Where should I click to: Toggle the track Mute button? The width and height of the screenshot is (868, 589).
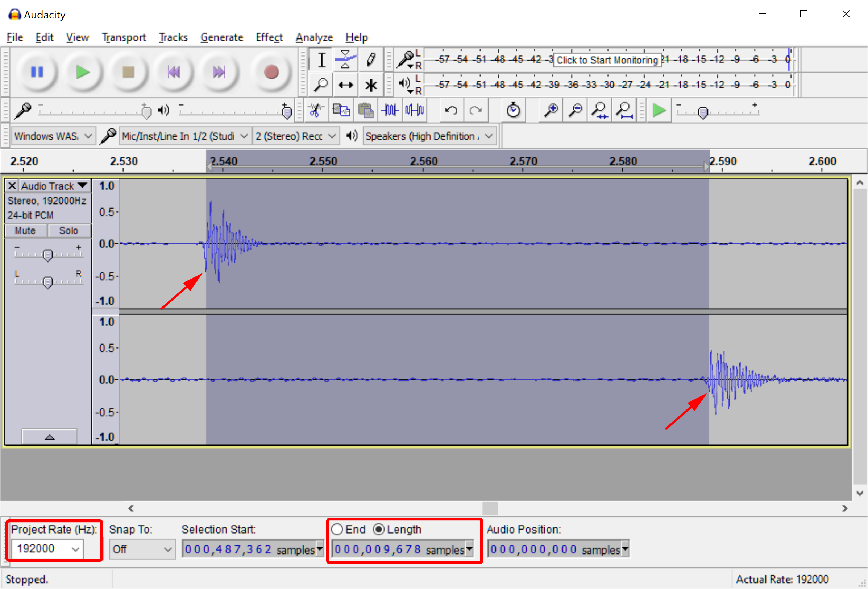pyautogui.click(x=25, y=231)
